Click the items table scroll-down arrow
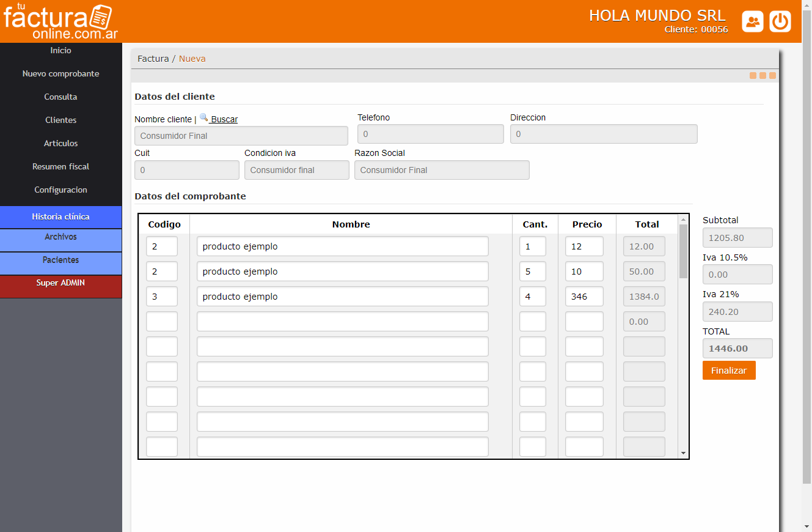 coord(683,453)
